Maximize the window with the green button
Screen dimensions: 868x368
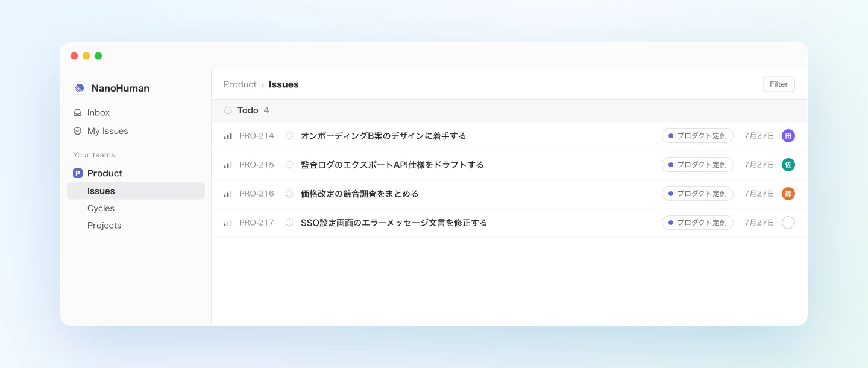click(98, 56)
